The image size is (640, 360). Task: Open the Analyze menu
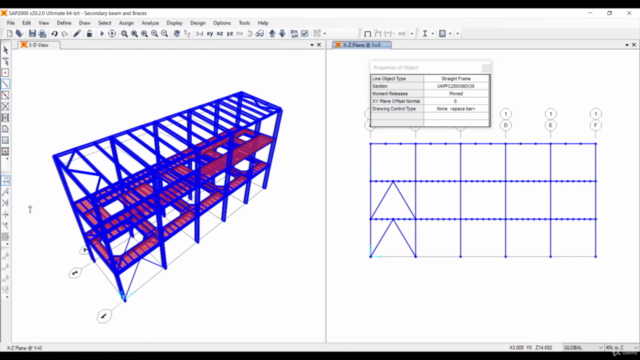coord(150,23)
